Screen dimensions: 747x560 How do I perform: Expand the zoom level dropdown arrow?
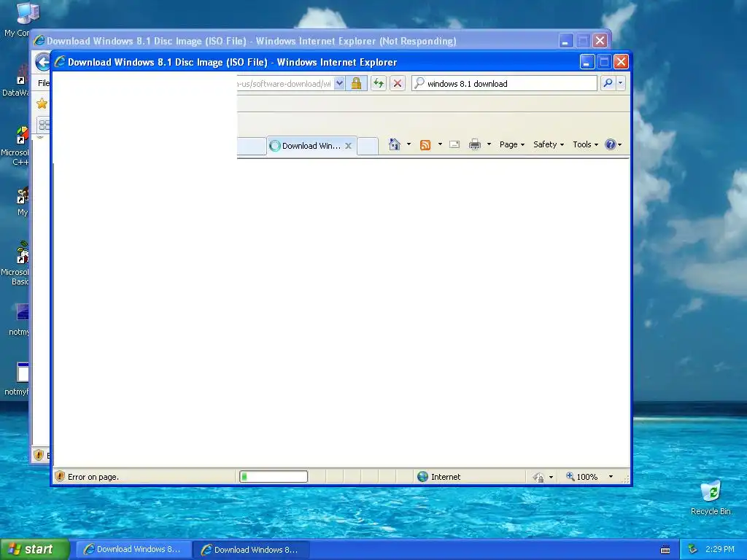point(611,477)
